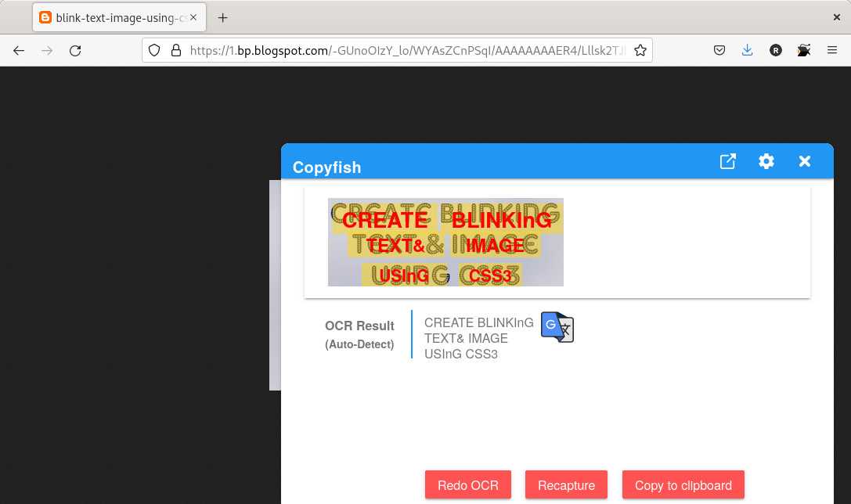This screenshot has height=504, width=851.
Task: Select OCR text line 'TEXT& IMAGE'
Action: (466, 339)
